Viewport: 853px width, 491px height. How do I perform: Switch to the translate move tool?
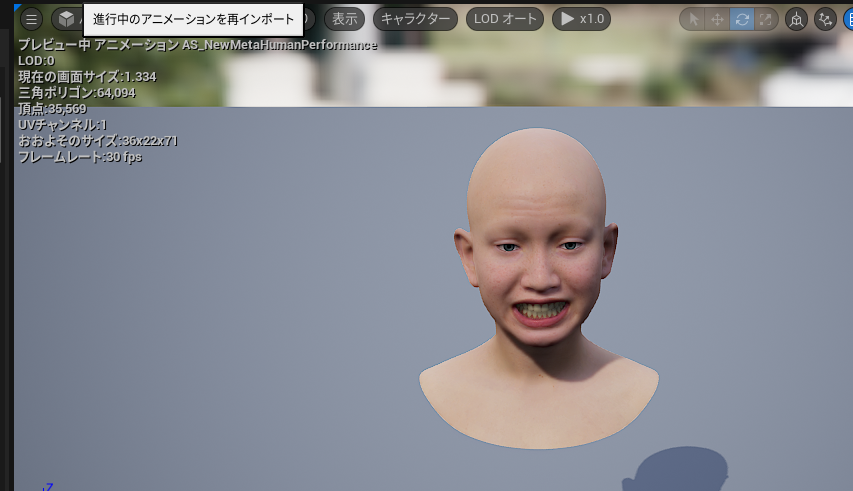pyautogui.click(x=717, y=20)
